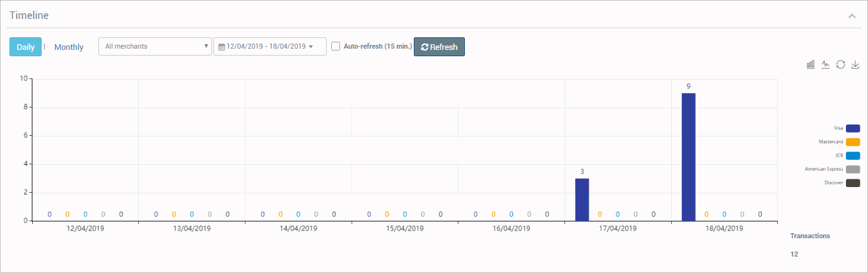Open the All merchants dropdown

(155, 46)
